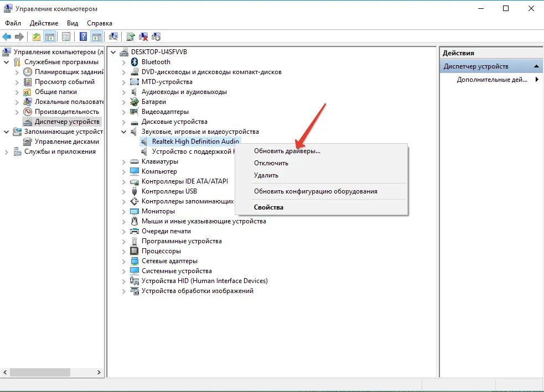Screen dimensions: 544x392
Task: Collapse the Запоминающие устройства node
Action: [6, 132]
